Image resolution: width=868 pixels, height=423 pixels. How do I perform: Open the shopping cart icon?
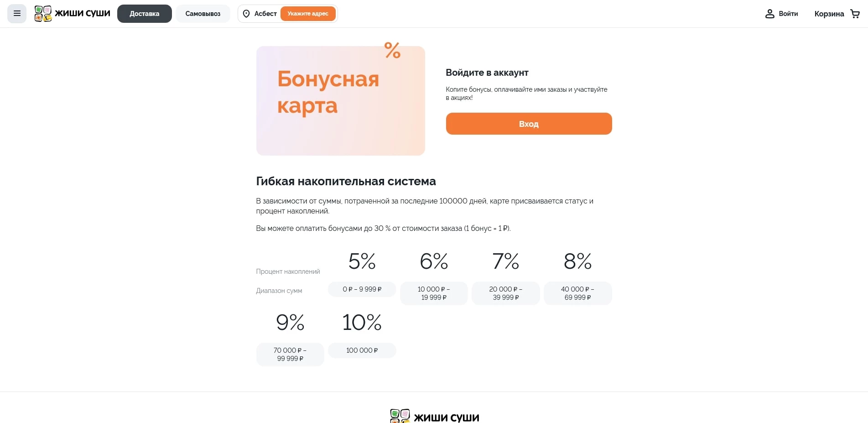(x=855, y=14)
